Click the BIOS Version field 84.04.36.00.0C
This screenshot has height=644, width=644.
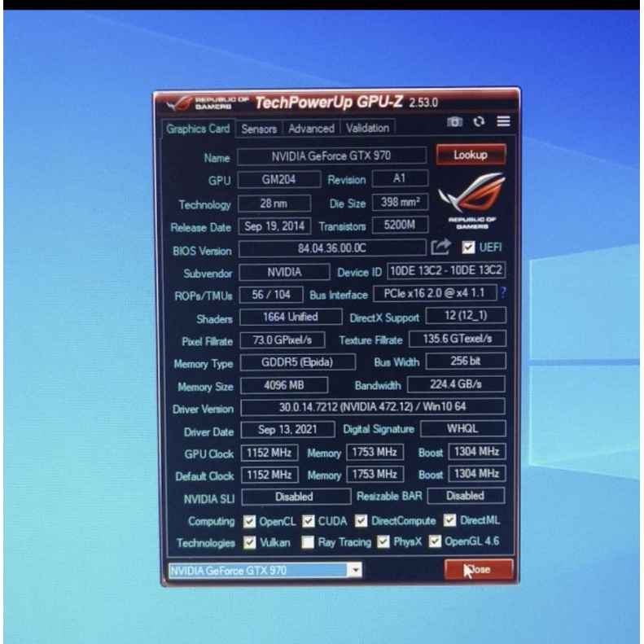click(332, 248)
